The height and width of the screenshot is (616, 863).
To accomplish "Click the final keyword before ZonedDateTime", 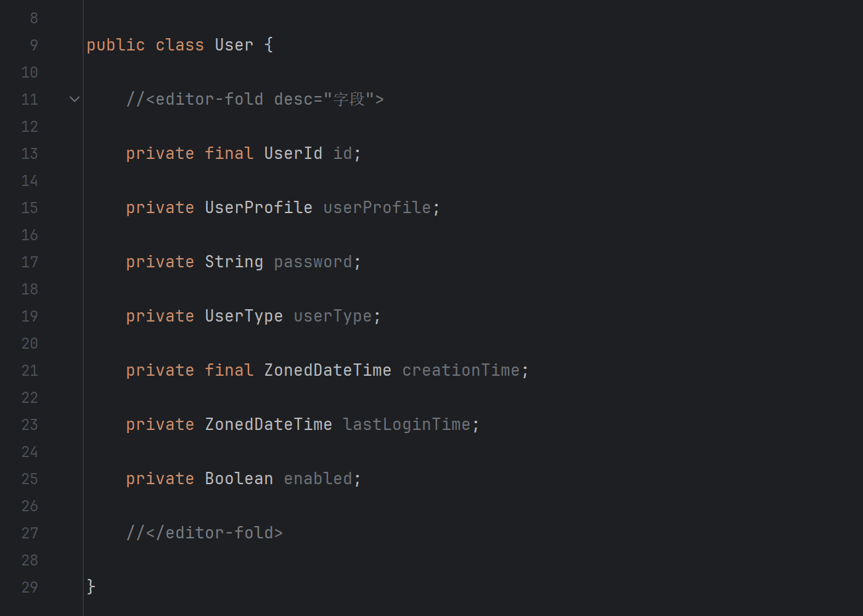I will point(229,370).
